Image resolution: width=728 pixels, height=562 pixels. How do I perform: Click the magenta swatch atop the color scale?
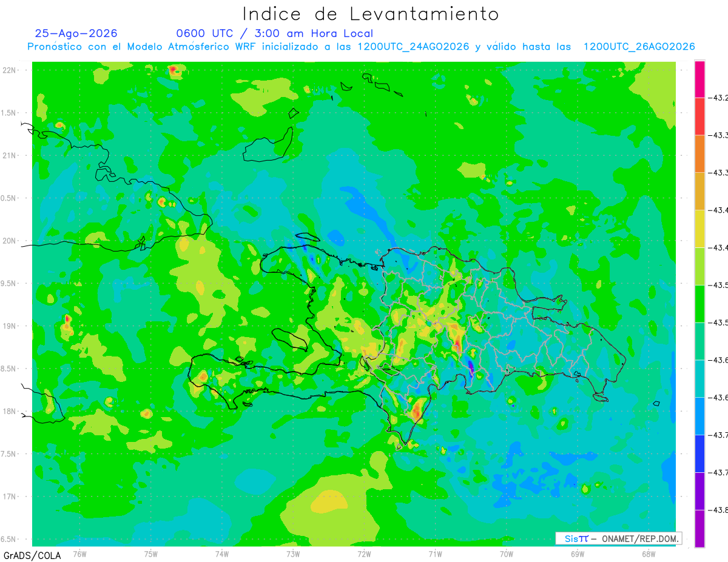pyautogui.click(x=699, y=79)
